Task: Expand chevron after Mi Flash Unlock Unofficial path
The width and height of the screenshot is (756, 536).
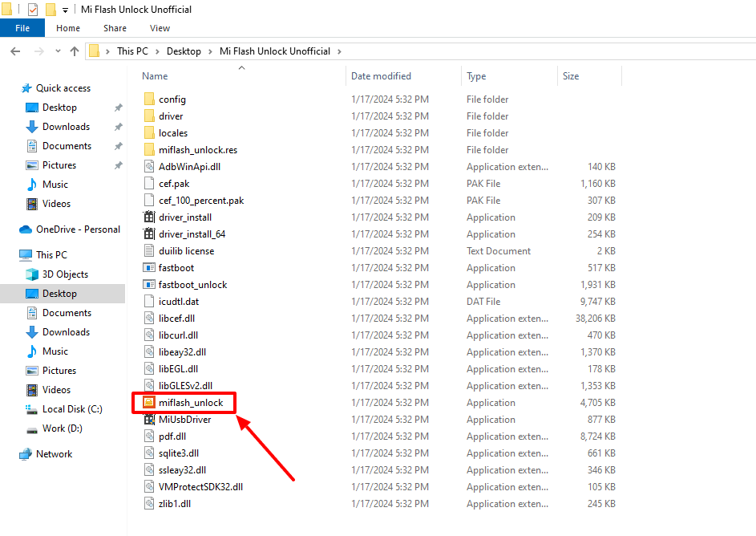Action: tap(339, 51)
